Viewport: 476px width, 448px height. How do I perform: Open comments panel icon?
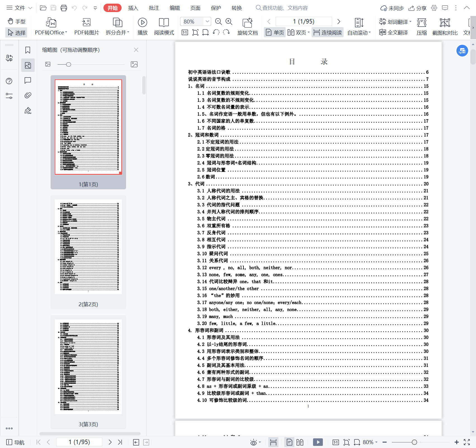28,81
